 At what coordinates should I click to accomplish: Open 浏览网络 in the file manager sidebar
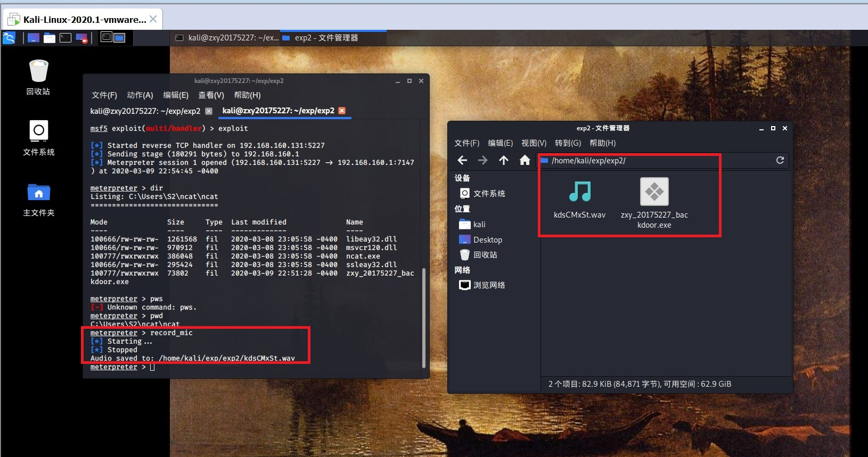click(x=482, y=285)
